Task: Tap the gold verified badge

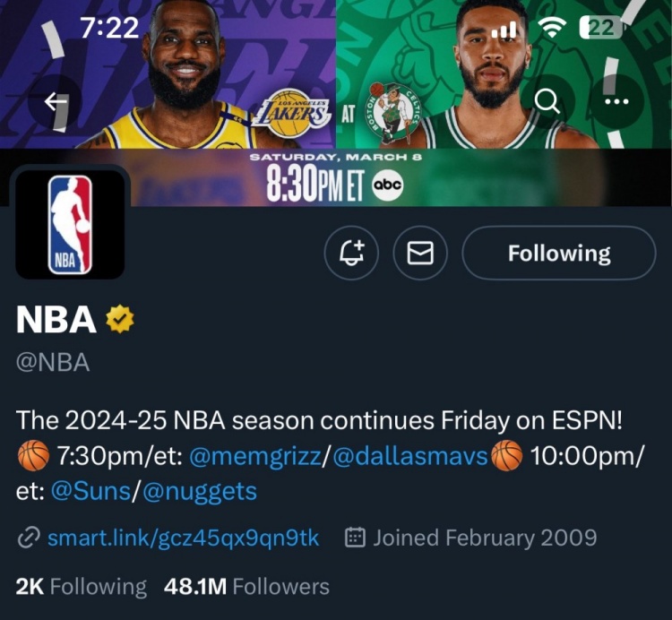Action: [119, 320]
